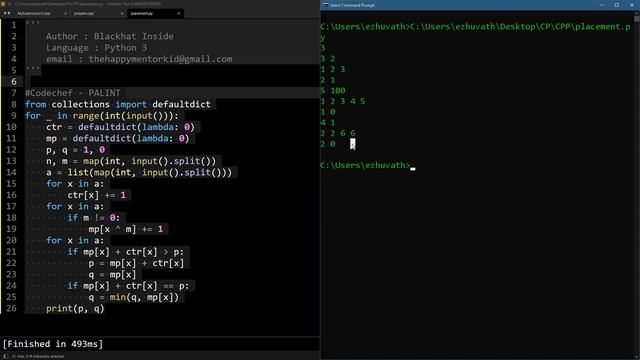Click the placement.py path in Command Prompt
This screenshot has width=640, height=360.
point(520,27)
